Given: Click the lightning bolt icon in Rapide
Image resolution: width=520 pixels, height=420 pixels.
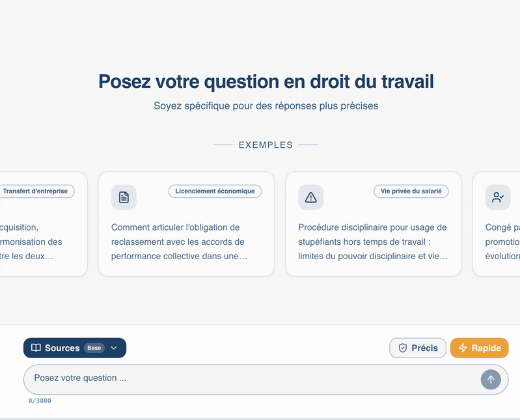Looking at the screenshot, I should (x=463, y=348).
